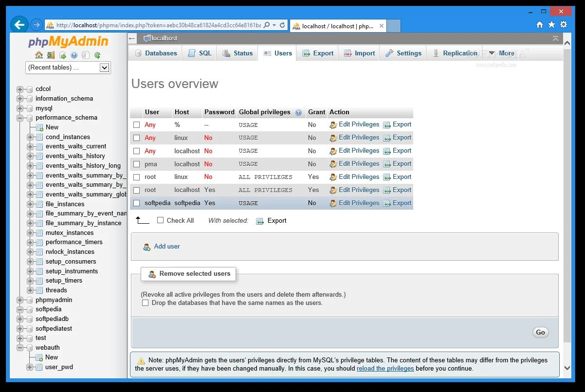Select checkbox for Any user on localhost
585x392 pixels.
[137, 151]
